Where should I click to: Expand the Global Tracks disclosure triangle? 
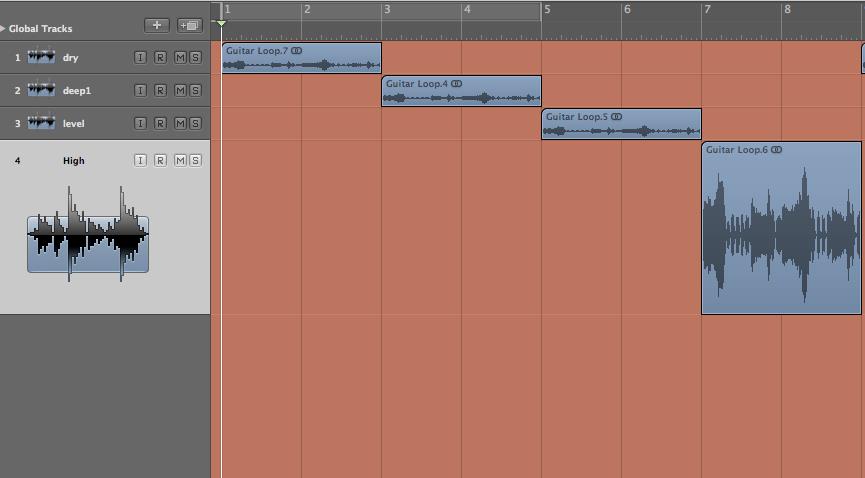click(4, 29)
